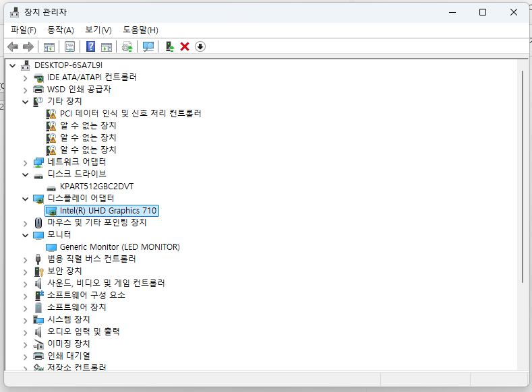
Task: Open Help with the blue question mark icon
Action: (x=91, y=46)
